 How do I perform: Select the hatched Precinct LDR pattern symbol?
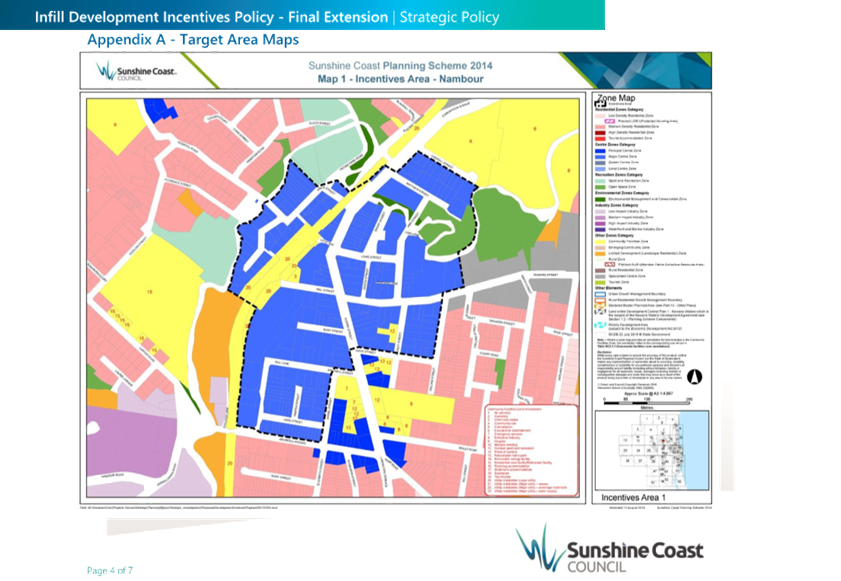608,121
